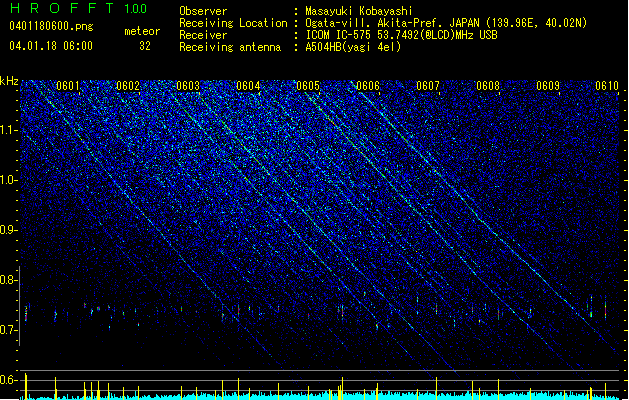This screenshot has width=629, height=400.
Task: Click the kHz axis unit label
Action: point(9,81)
